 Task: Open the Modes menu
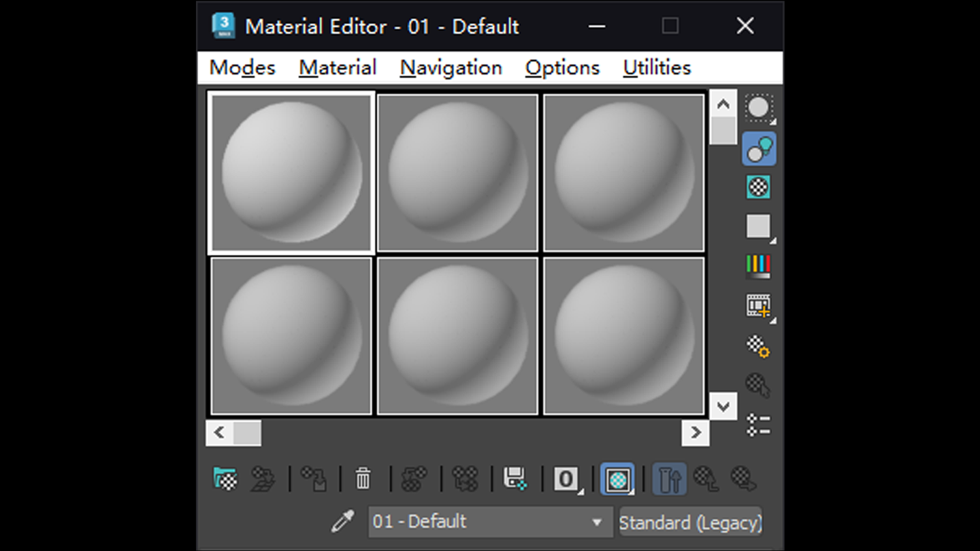[242, 67]
